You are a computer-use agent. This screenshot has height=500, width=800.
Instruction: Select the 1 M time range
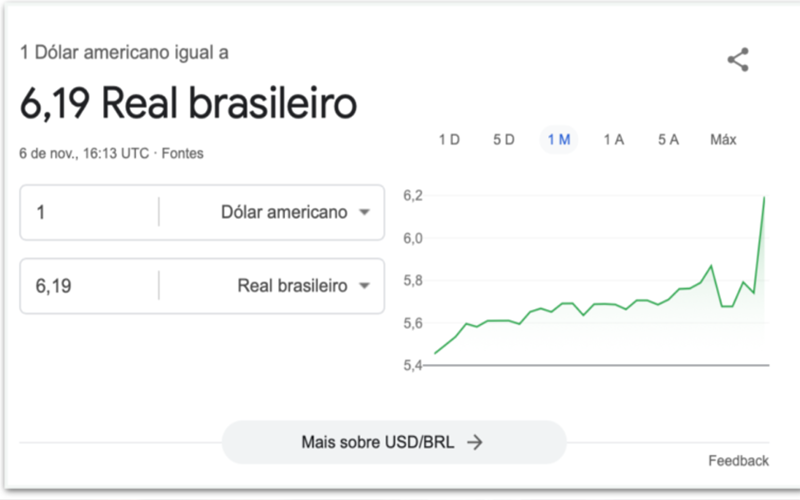coord(558,140)
